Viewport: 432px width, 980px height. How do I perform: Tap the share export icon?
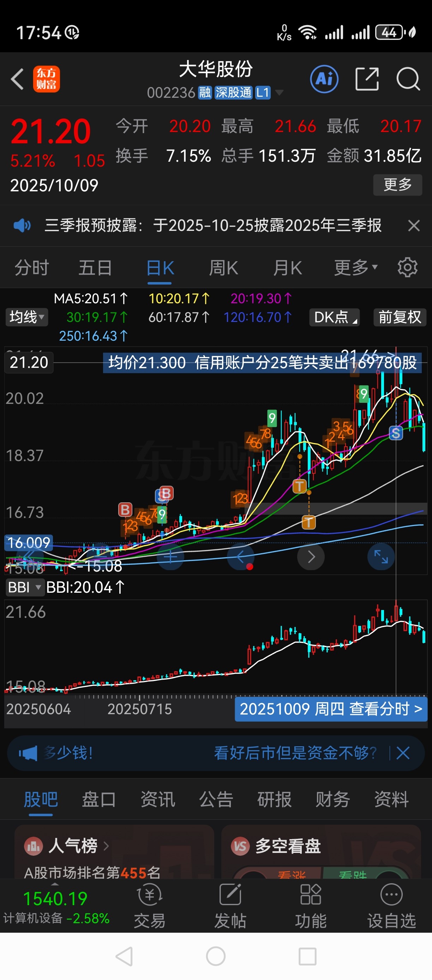367,79
